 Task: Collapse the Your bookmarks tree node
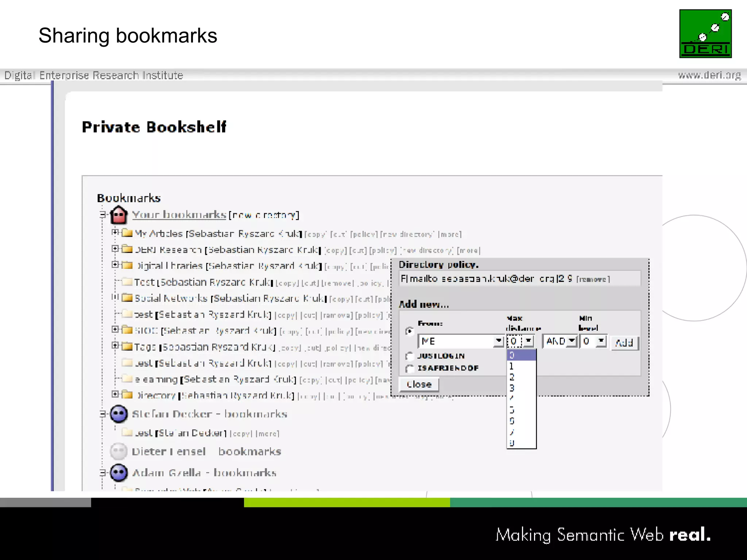click(x=103, y=214)
